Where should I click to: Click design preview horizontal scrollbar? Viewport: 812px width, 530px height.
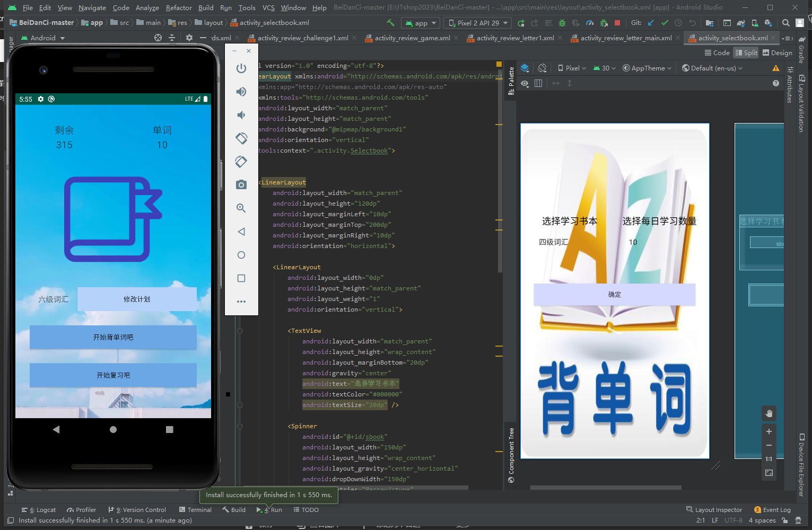606,488
